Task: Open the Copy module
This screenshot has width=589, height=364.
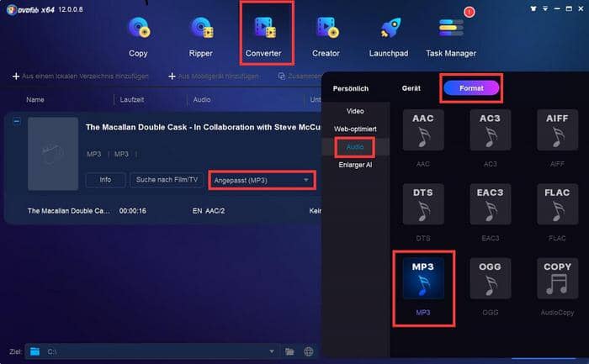Action: click(138, 37)
